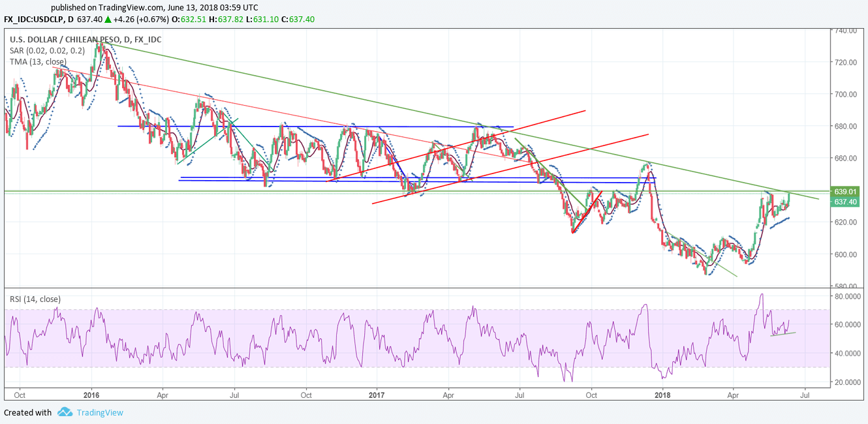
Task: Click the SAR (0.02, 0.02, 0.2) indicator label
Action: tap(46, 51)
